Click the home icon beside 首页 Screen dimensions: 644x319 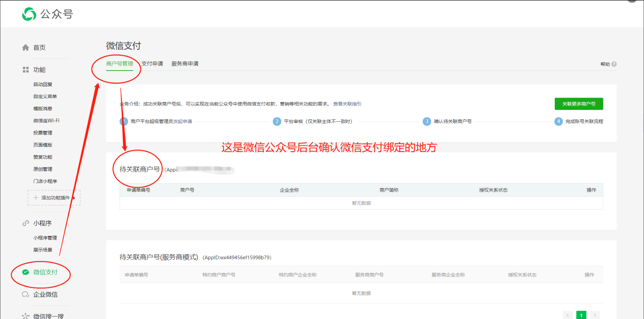click(25, 47)
